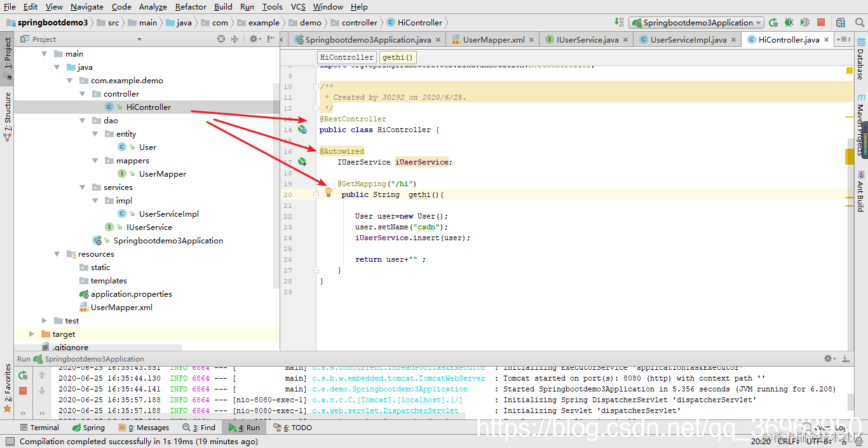Click the autowired dependency gutter icon on line 17
The width and height of the screenshot is (868, 448).
point(302,162)
